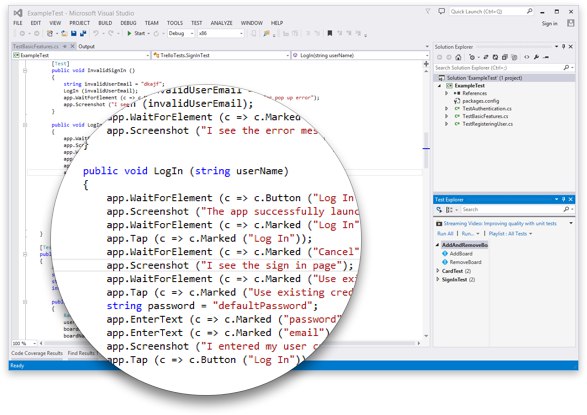Viewport: 587px width, 415px height.
Task: Open the Debug configuration dropdown
Action: pos(181,33)
